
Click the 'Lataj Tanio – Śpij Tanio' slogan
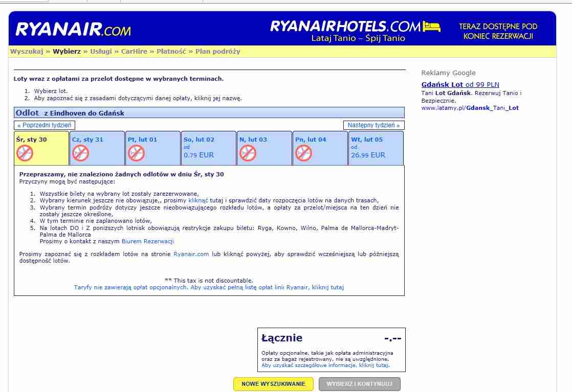pos(358,38)
